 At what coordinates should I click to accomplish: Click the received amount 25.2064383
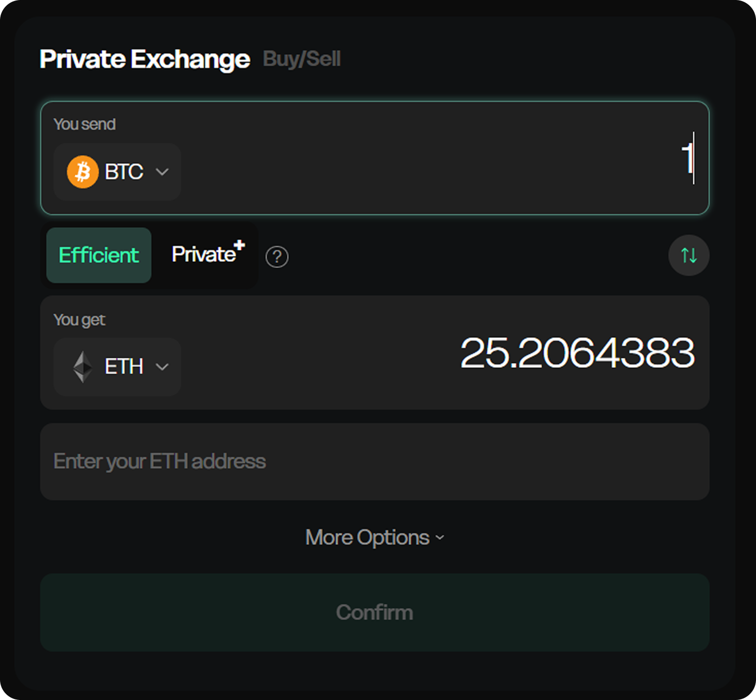pos(577,353)
